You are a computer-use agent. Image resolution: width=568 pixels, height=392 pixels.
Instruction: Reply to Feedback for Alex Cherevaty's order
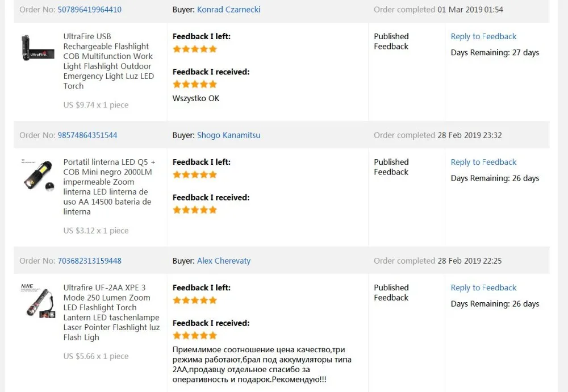(x=483, y=287)
